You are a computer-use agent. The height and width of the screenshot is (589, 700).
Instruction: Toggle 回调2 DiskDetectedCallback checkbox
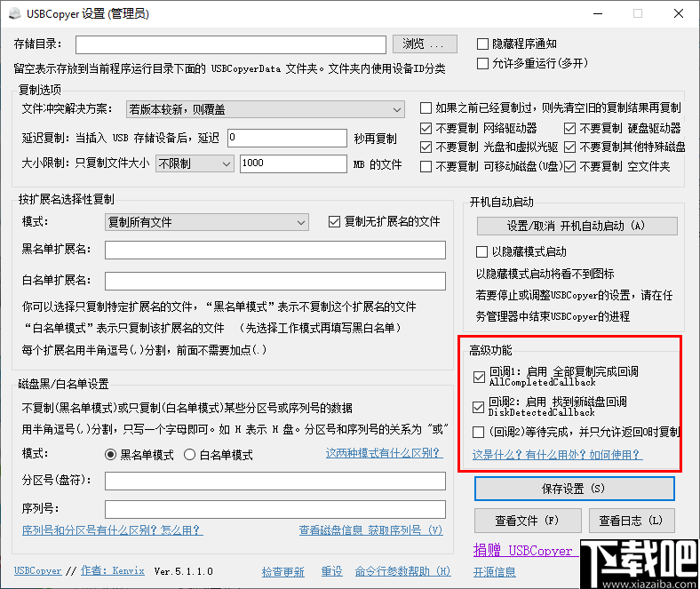(x=478, y=407)
